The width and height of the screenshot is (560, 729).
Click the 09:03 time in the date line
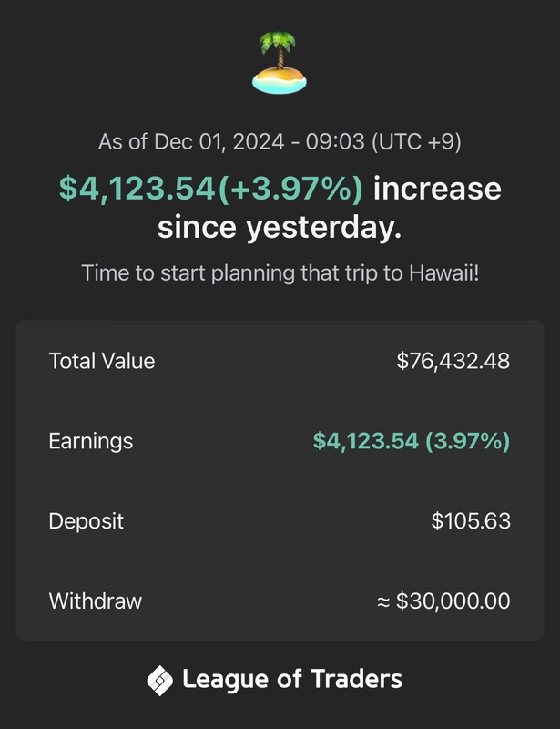[335, 141]
